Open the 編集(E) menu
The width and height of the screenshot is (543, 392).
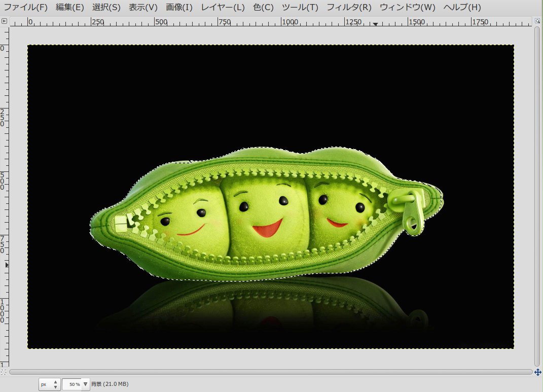point(70,7)
